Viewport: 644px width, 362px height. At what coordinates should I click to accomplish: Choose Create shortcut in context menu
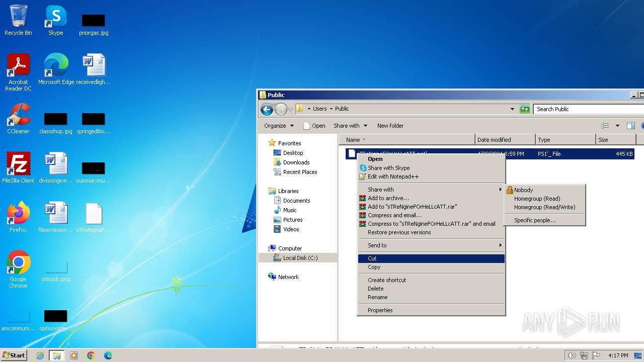point(431,280)
